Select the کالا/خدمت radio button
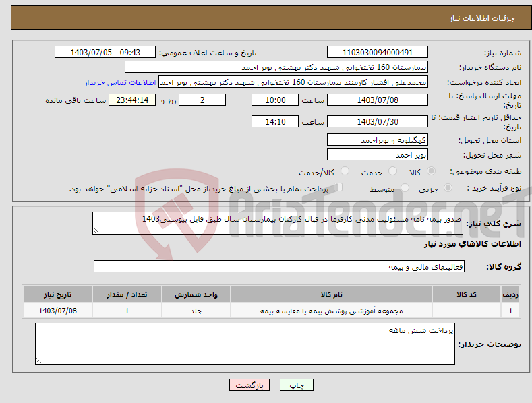Image resolution: width=532 pixels, height=403 pixels. coord(345,171)
